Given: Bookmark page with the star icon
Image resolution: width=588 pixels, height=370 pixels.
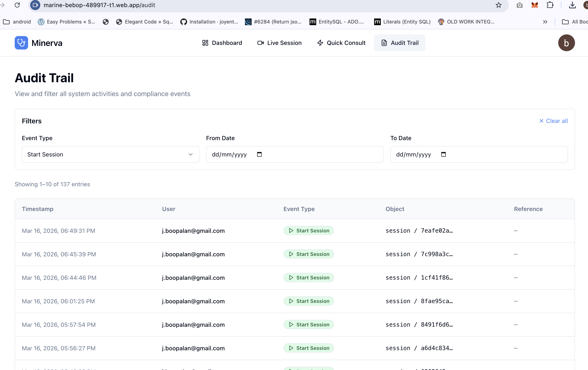Looking at the screenshot, I should point(498,5).
